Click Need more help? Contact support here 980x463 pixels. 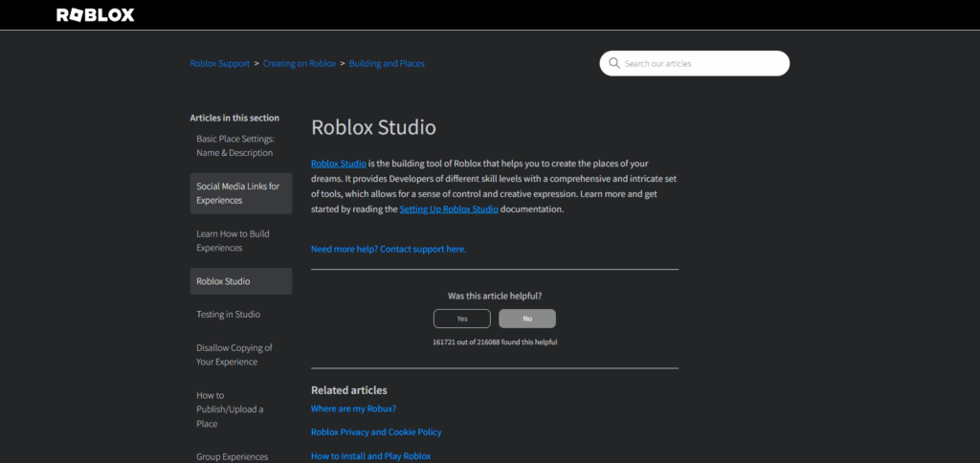pos(389,249)
